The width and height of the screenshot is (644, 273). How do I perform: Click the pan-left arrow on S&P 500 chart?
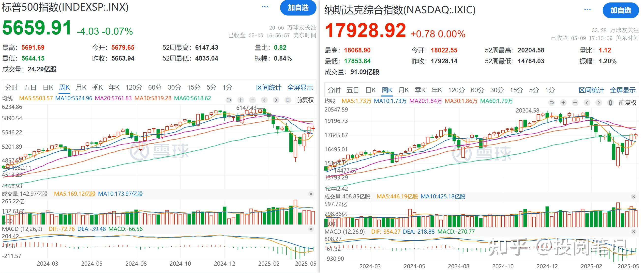[x=265, y=100]
